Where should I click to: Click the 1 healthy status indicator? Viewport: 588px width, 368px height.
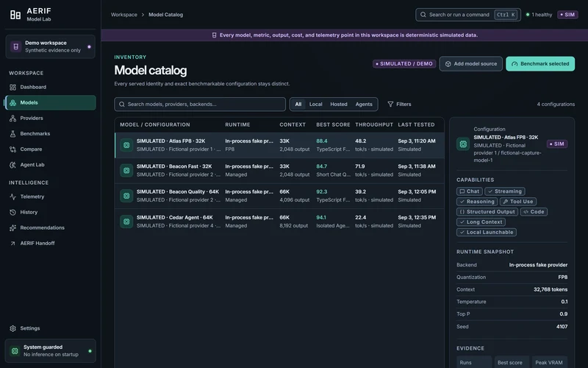pyautogui.click(x=539, y=15)
